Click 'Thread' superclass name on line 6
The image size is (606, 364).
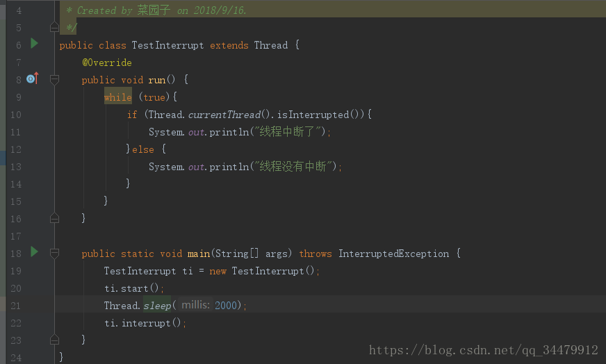coord(271,45)
